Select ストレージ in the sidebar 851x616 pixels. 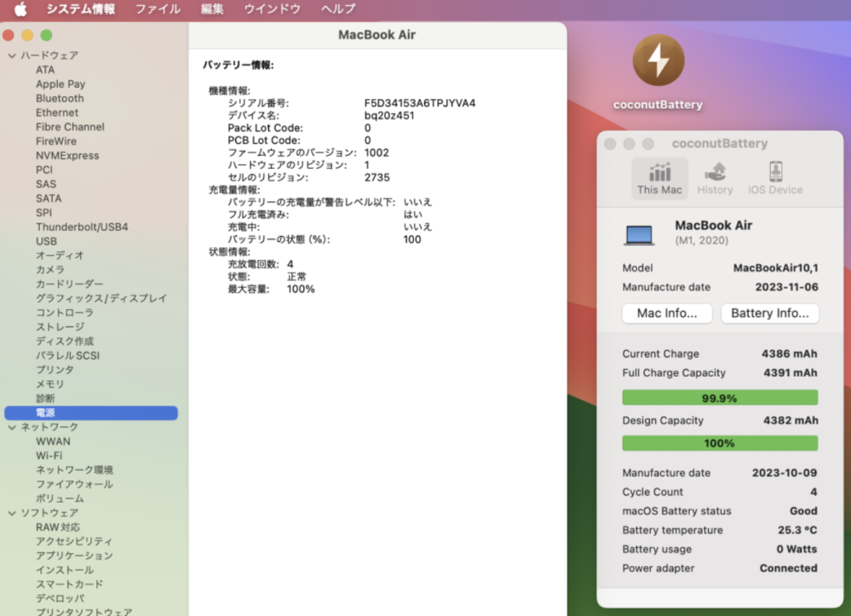[60, 326]
